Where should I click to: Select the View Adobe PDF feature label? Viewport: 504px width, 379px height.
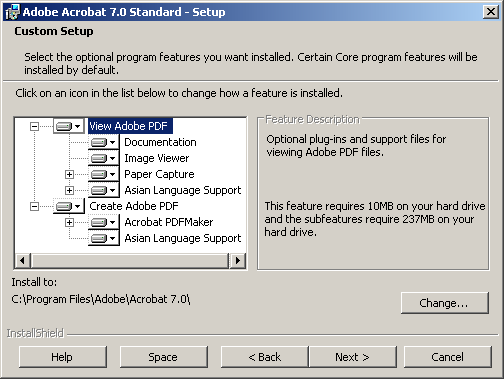click(130, 126)
